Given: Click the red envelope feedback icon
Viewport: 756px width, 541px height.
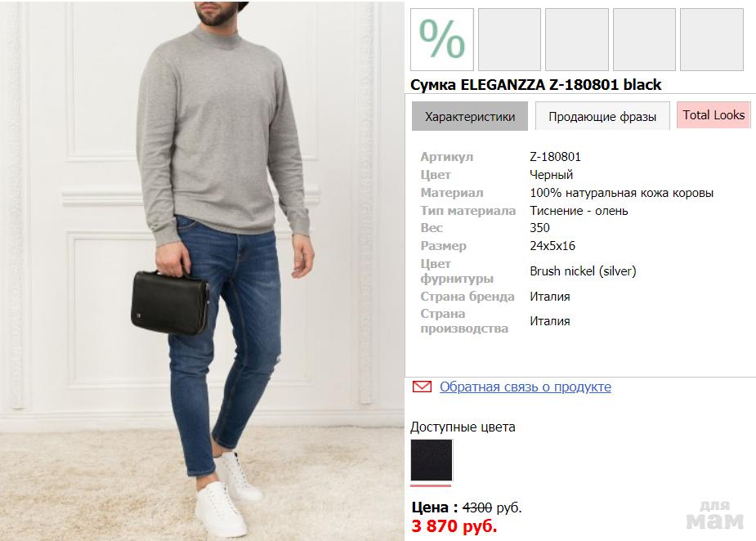Looking at the screenshot, I should [x=422, y=387].
